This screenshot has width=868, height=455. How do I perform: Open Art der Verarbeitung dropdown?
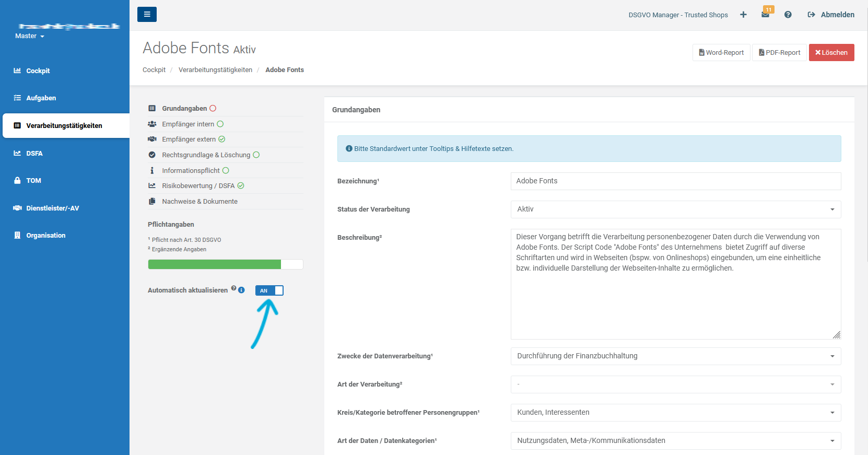[676, 384]
